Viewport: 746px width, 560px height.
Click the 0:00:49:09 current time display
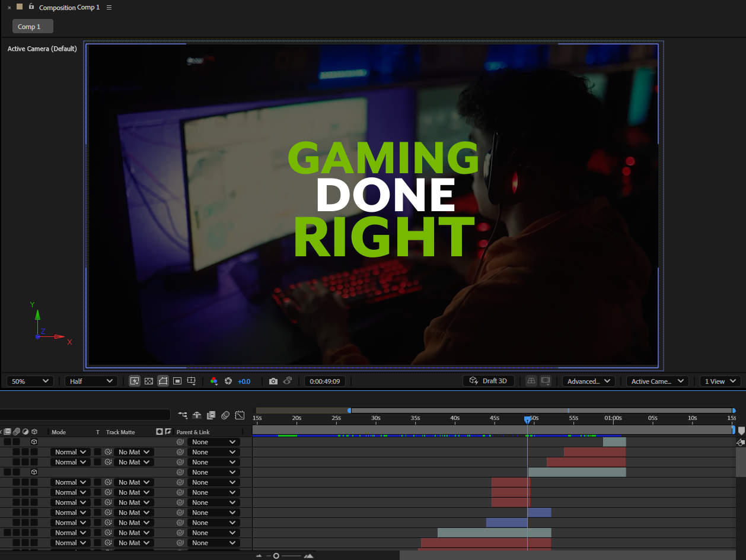[324, 381]
